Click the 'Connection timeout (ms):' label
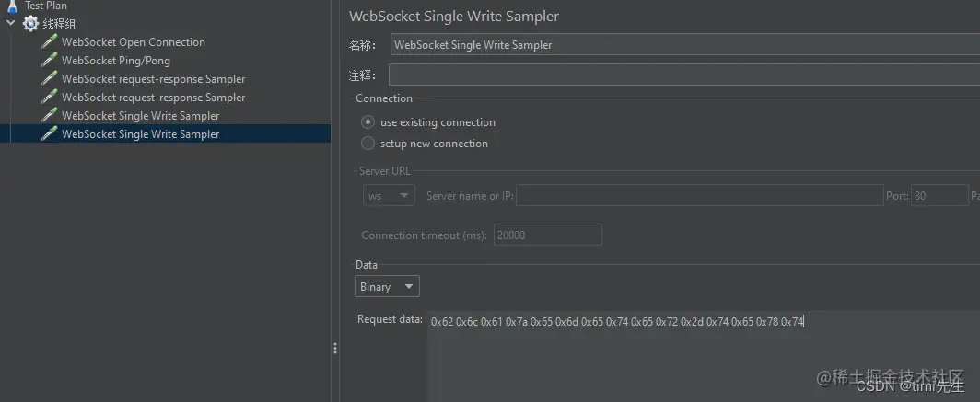Screen dimensions: 980x402 click(x=424, y=235)
